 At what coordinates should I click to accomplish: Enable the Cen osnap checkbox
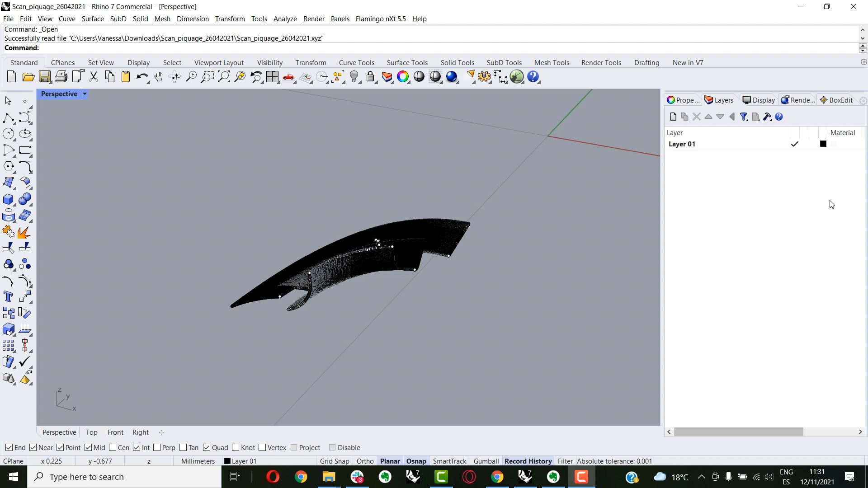[x=113, y=447]
